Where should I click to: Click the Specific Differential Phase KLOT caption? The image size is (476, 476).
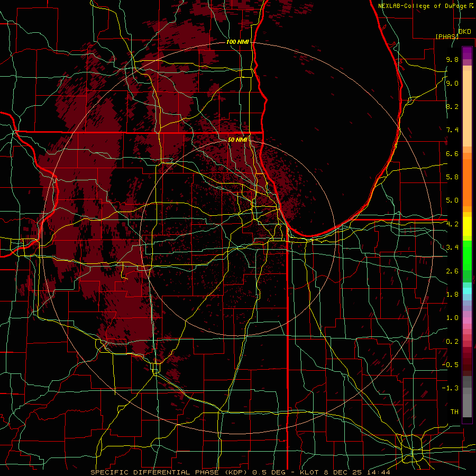pyautogui.click(x=240, y=472)
